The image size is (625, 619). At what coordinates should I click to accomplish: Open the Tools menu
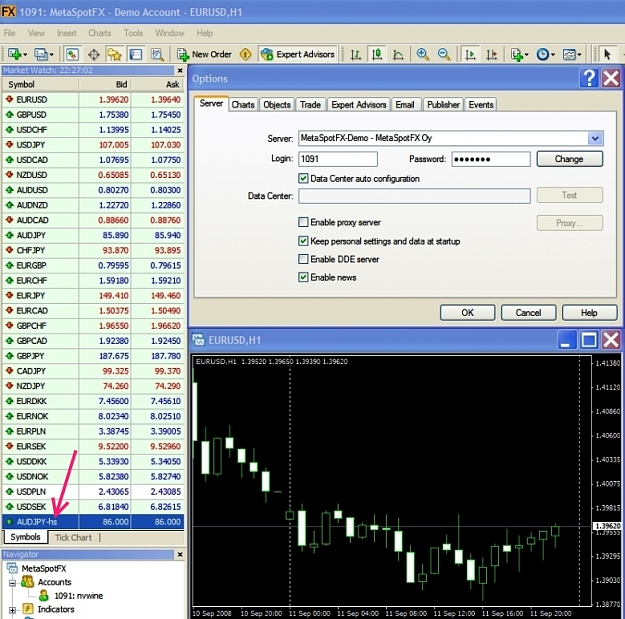pyautogui.click(x=133, y=33)
